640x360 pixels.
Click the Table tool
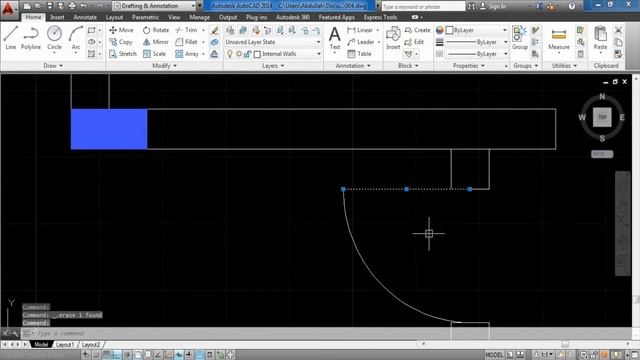click(x=359, y=54)
